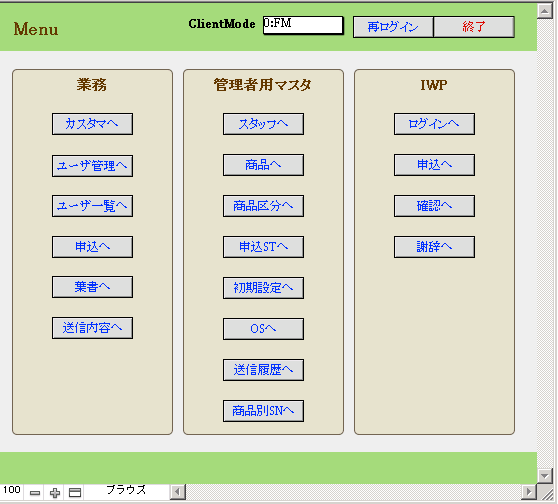
Task: Click the ClientMode input field
Action: [303, 25]
